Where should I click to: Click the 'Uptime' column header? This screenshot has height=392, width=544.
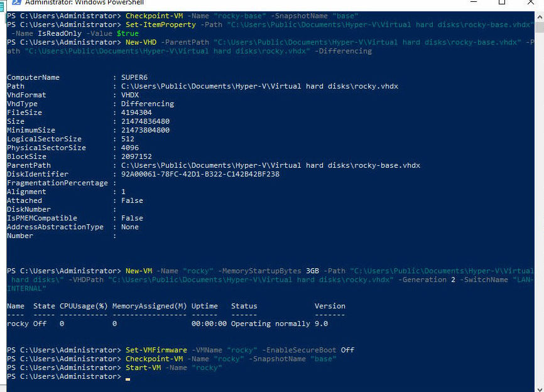tap(204, 306)
